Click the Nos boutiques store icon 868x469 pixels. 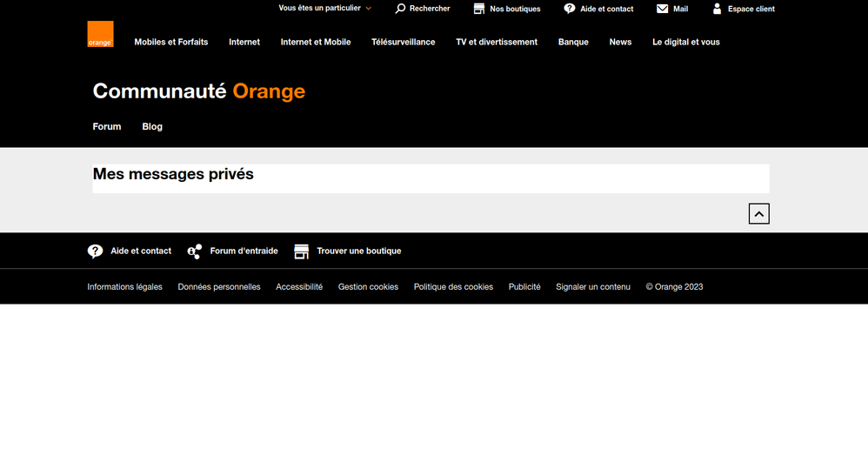(x=479, y=9)
